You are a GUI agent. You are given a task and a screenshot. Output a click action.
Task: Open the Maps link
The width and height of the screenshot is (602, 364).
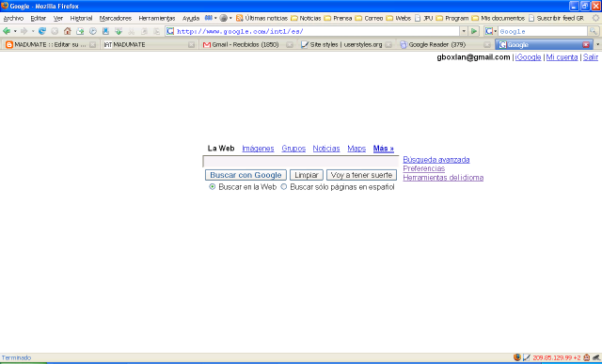(356, 149)
